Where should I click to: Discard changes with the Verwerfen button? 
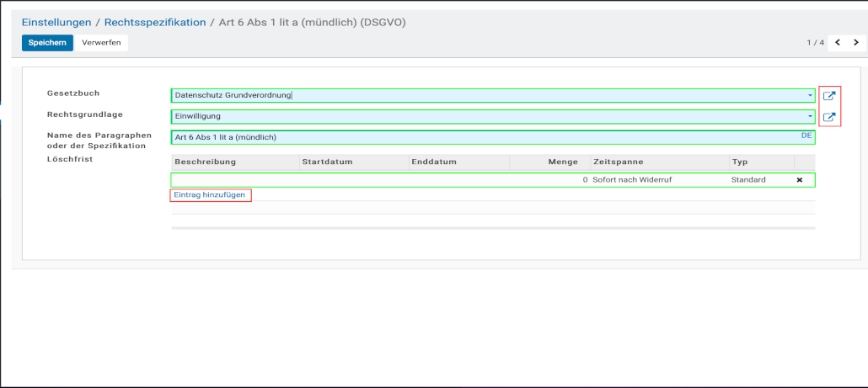tap(101, 43)
